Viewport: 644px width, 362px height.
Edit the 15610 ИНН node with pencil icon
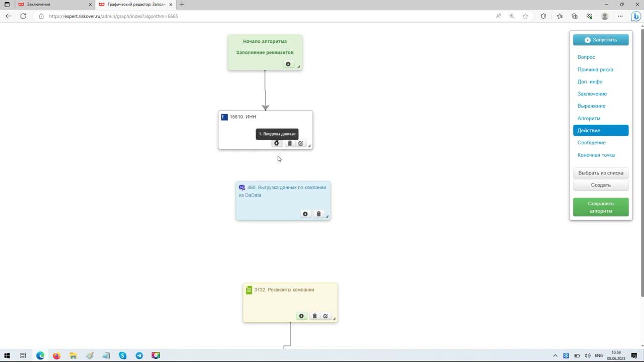point(300,143)
